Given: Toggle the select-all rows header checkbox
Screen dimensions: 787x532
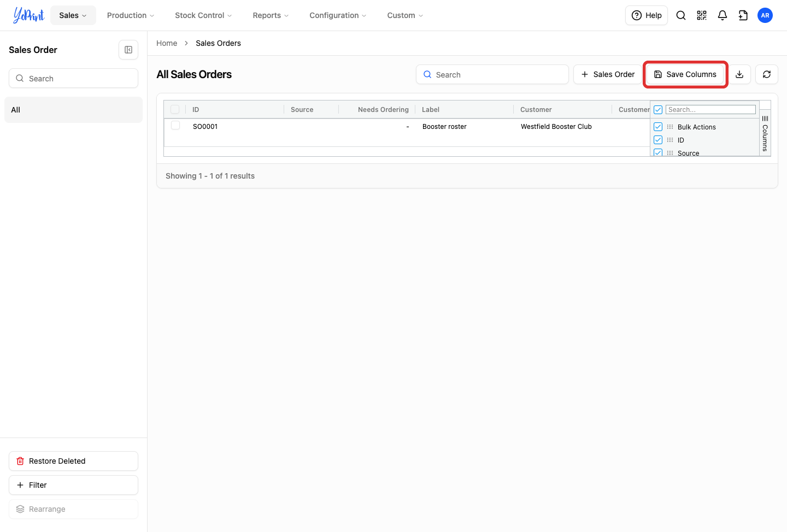Looking at the screenshot, I should point(175,109).
